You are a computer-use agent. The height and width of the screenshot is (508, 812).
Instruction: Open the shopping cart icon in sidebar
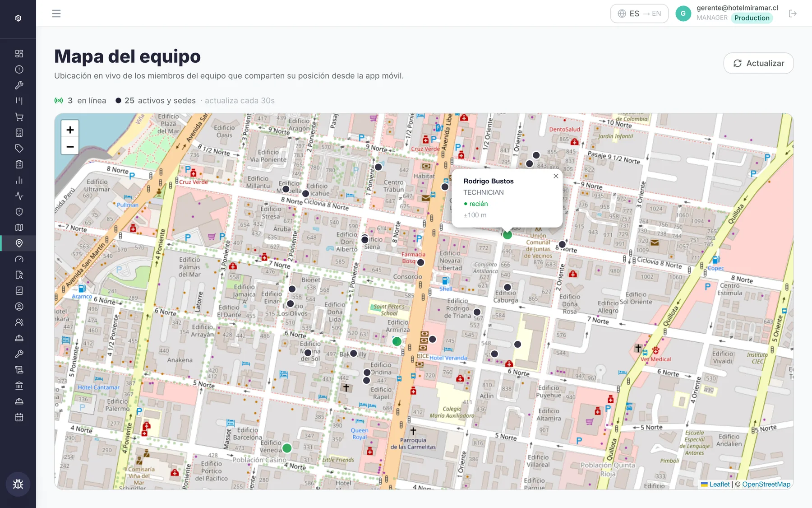click(19, 117)
